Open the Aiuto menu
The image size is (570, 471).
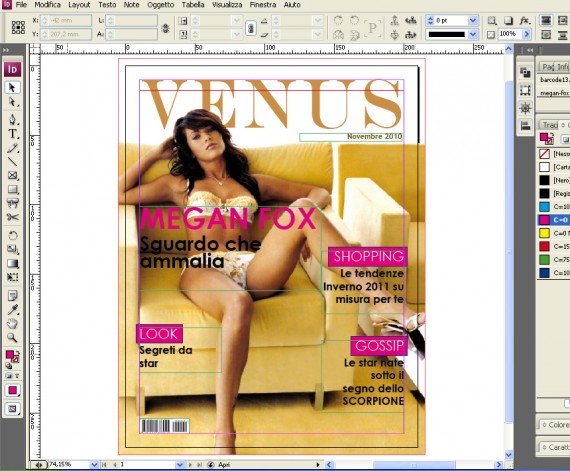click(x=292, y=5)
